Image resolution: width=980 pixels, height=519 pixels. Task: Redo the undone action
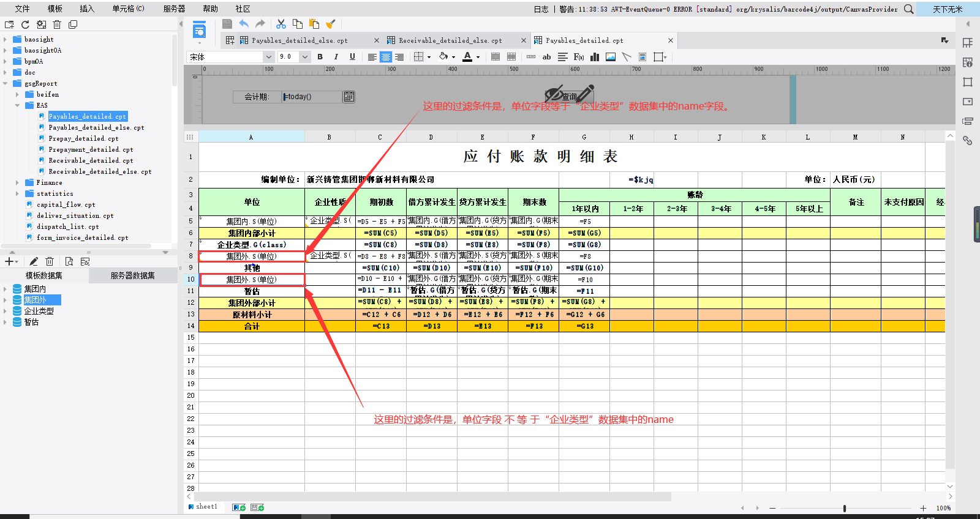260,24
